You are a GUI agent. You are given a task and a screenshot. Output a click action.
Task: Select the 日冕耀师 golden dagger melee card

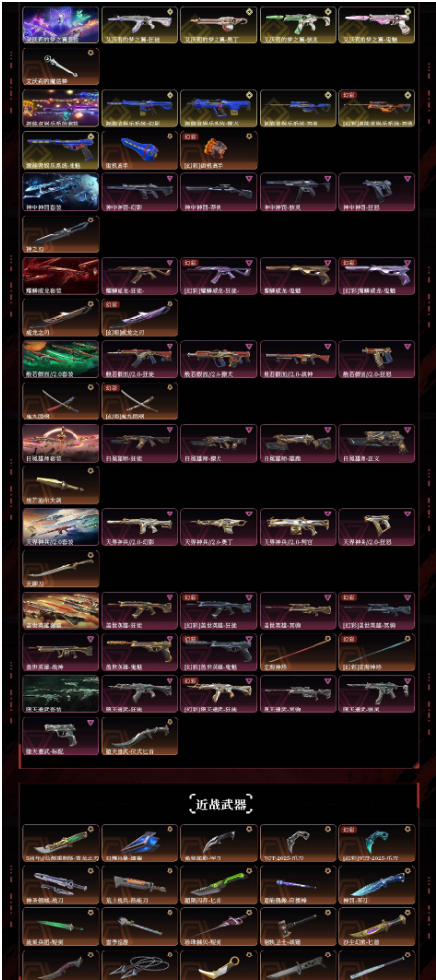[61, 485]
